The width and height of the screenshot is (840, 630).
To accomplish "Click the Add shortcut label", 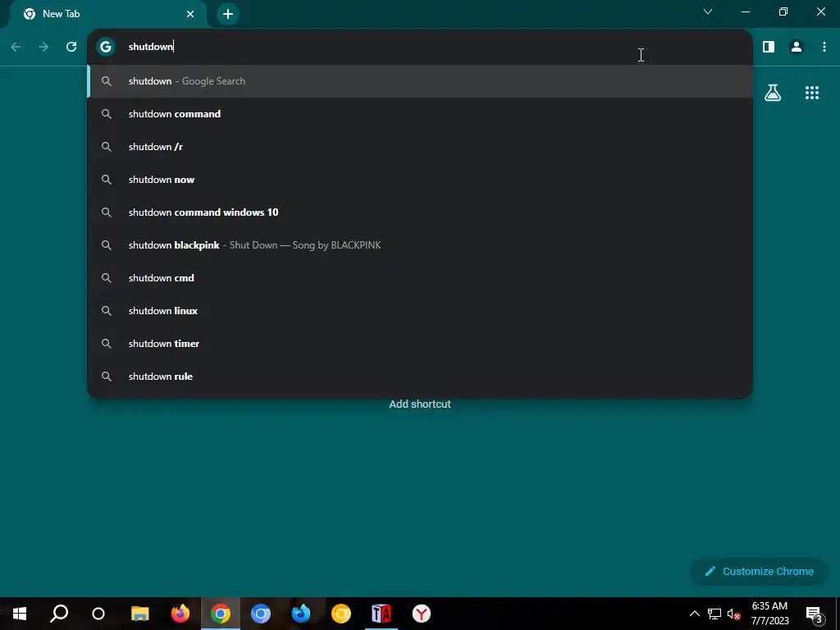I will (420, 404).
